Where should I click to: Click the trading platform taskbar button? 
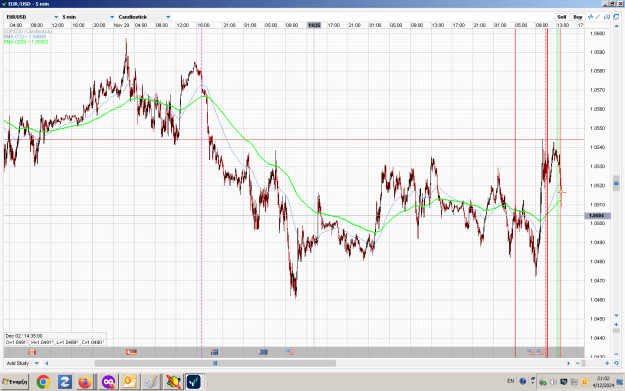point(194,382)
